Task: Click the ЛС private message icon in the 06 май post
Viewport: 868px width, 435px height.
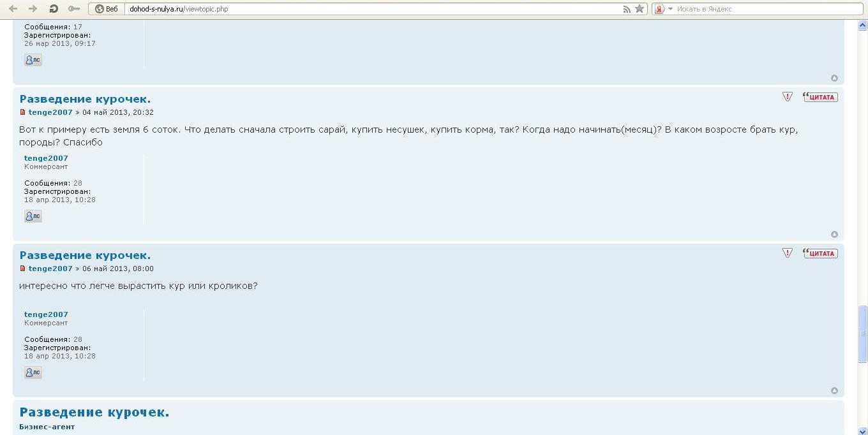Action: click(33, 372)
